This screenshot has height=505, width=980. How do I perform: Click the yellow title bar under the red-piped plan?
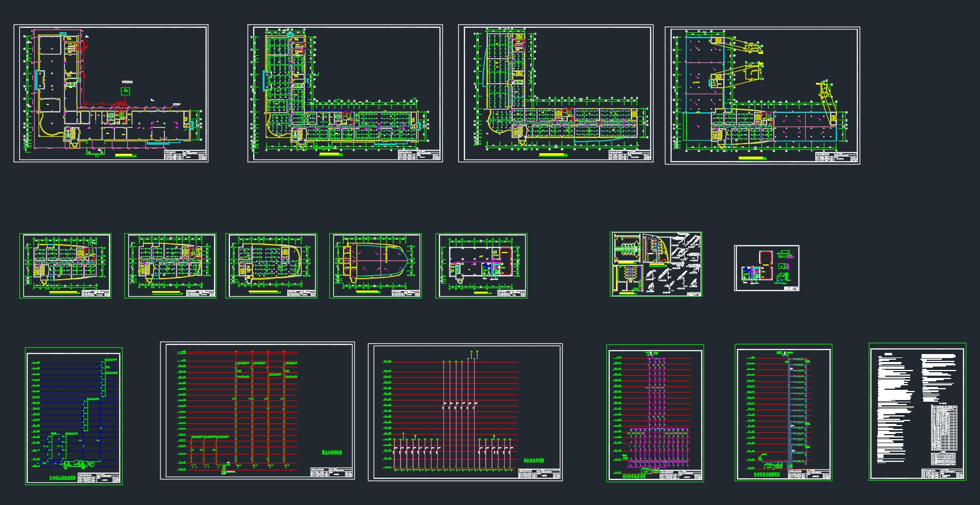[x=123, y=155]
